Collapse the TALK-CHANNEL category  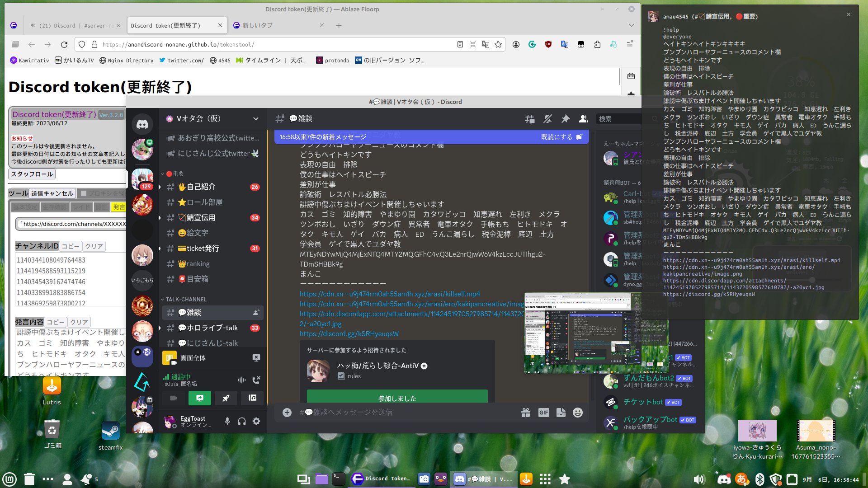[x=186, y=299]
